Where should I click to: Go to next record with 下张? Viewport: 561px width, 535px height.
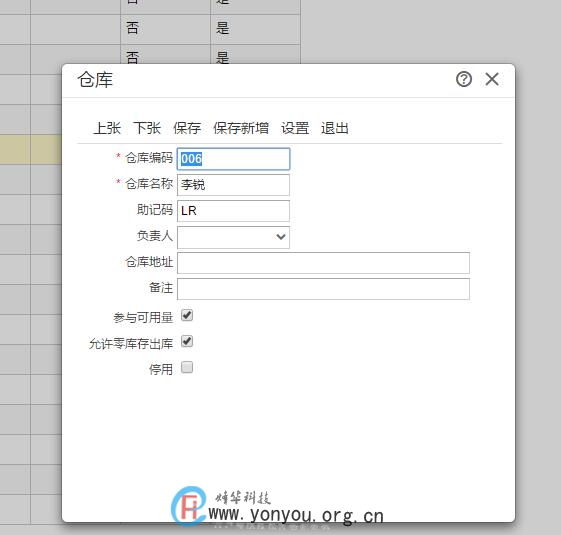pyautogui.click(x=147, y=128)
